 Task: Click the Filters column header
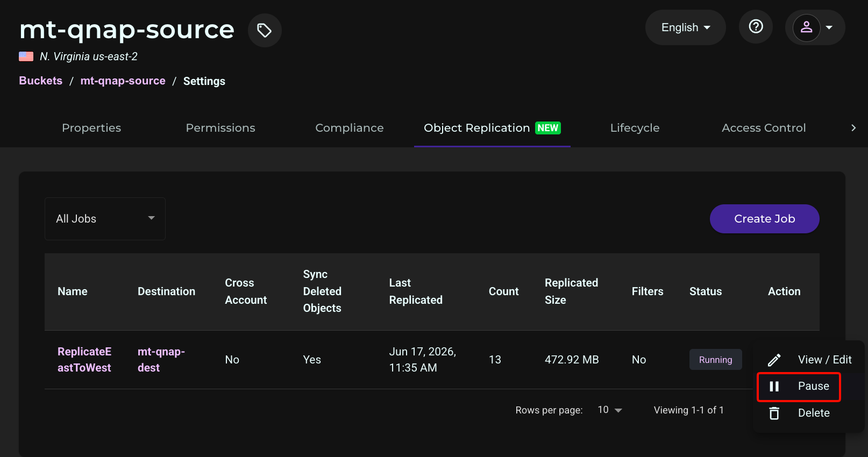648,291
